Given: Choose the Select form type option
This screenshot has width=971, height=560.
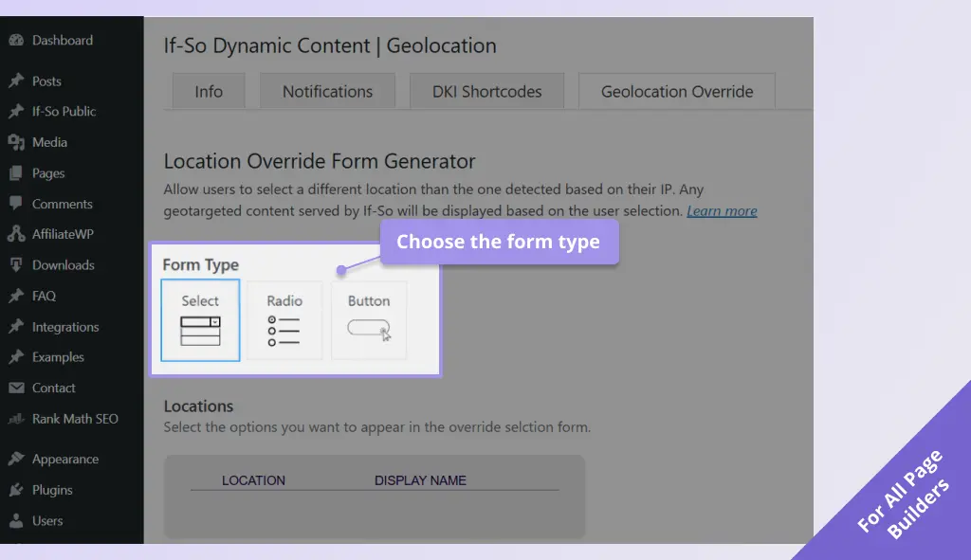Looking at the screenshot, I should pyautogui.click(x=200, y=320).
